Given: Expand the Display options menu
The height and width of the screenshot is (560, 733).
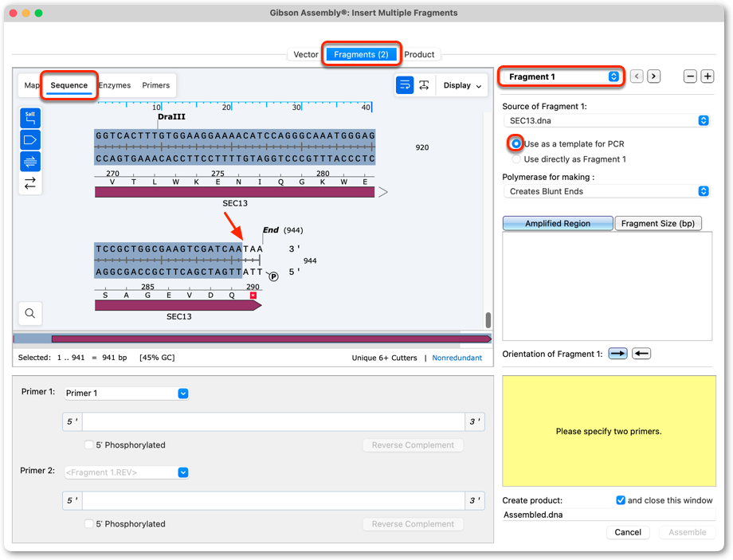Looking at the screenshot, I should tap(462, 85).
